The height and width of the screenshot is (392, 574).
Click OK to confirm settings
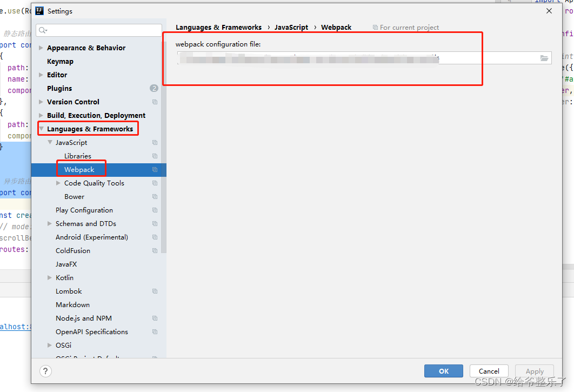(444, 371)
